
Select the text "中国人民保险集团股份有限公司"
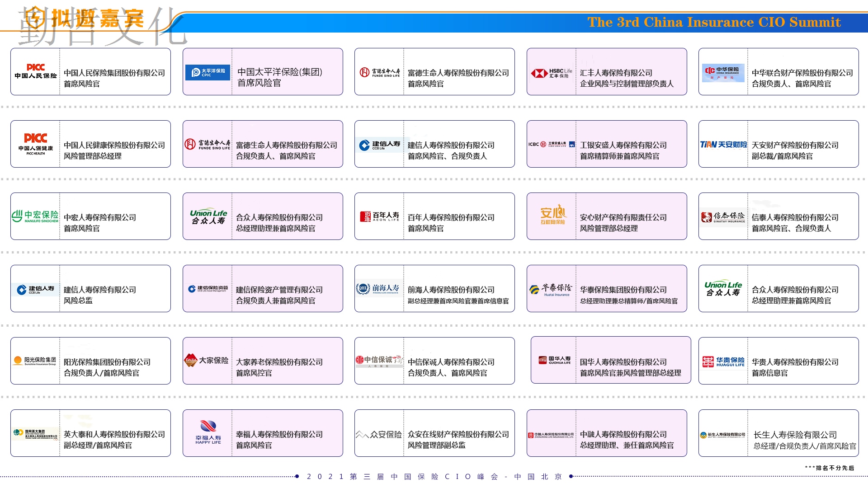pos(114,73)
